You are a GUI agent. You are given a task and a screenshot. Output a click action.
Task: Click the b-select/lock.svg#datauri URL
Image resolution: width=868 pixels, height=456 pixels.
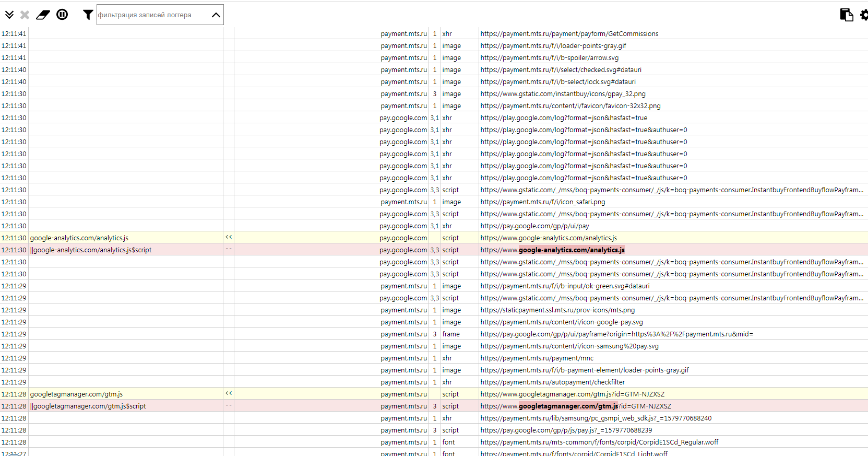point(558,82)
